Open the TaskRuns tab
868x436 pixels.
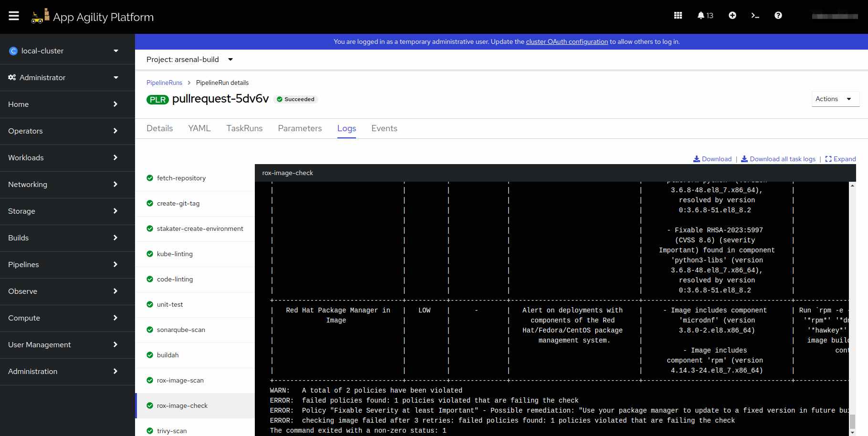tap(244, 128)
